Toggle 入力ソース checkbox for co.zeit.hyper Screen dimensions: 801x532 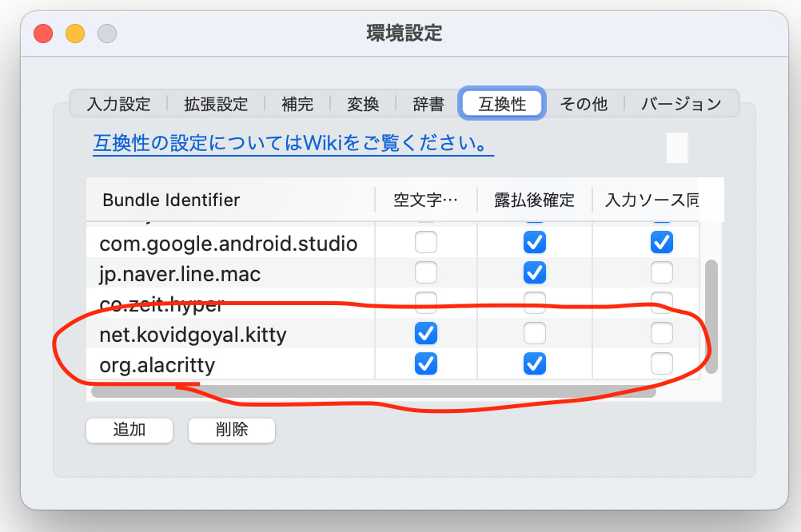(662, 303)
